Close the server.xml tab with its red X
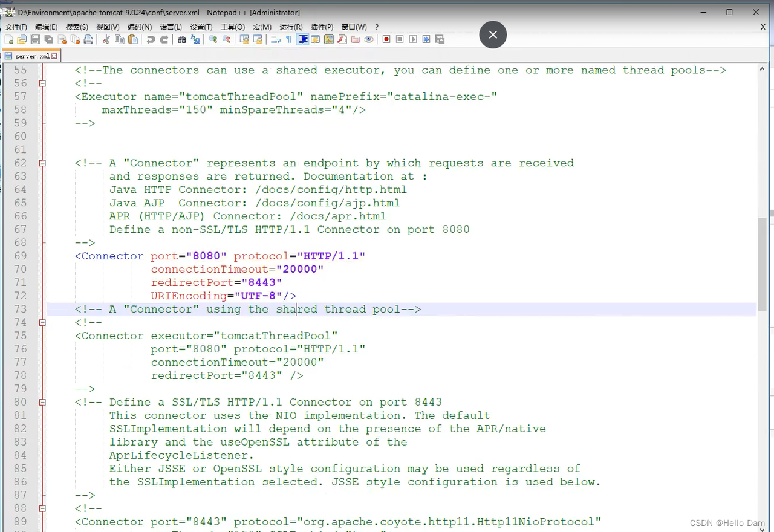Viewport: 774px width, 532px height. pyautogui.click(x=54, y=56)
